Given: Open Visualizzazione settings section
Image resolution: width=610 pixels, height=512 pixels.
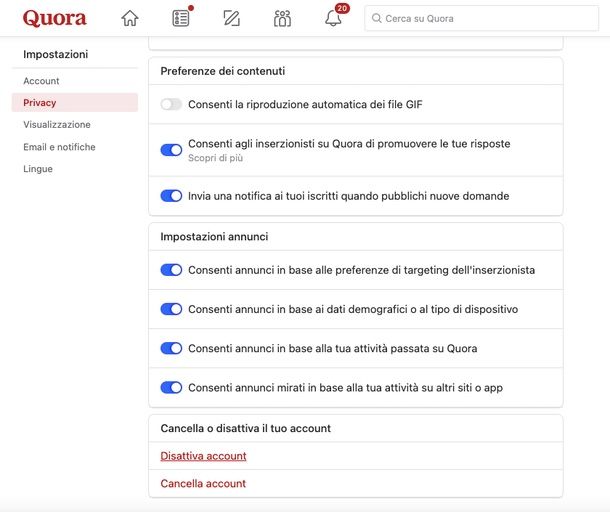Looking at the screenshot, I should (57, 125).
